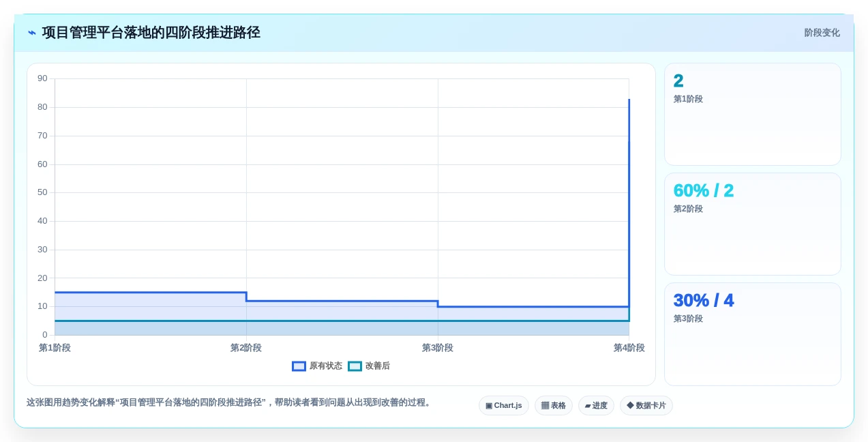Click the 50 y-axis tick label

pyautogui.click(x=42, y=192)
